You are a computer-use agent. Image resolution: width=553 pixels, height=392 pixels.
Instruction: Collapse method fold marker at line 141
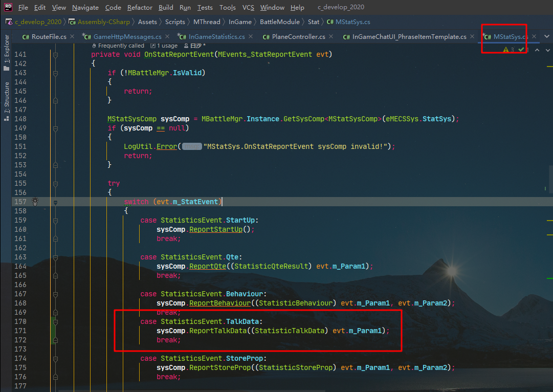tap(55, 55)
